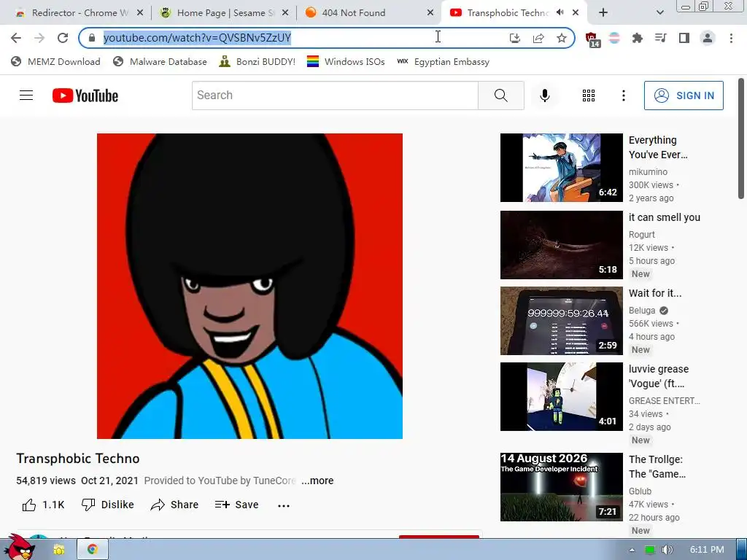Open the Chrome profile avatar
Screen dimensions: 747x560
coord(708,38)
